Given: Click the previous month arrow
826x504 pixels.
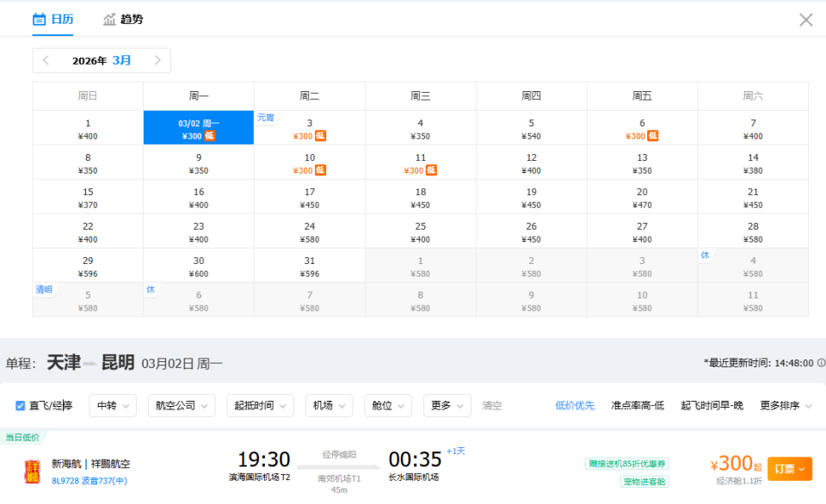Looking at the screenshot, I should [x=45, y=60].
